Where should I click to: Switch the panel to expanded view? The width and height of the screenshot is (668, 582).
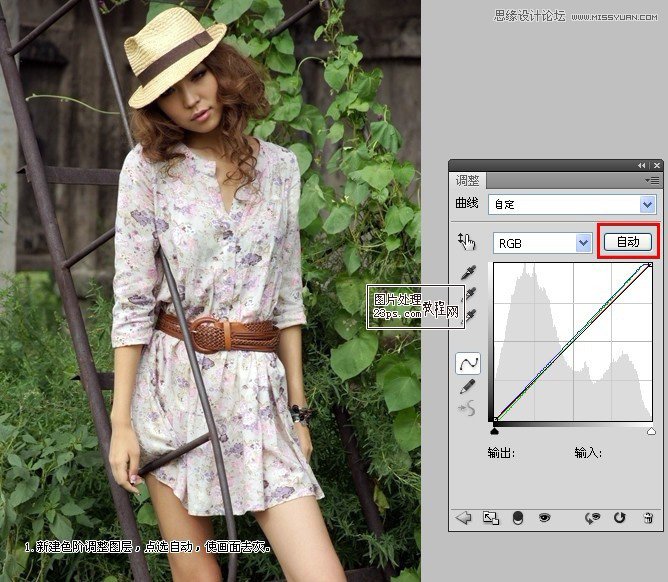(x=490, y=518)
